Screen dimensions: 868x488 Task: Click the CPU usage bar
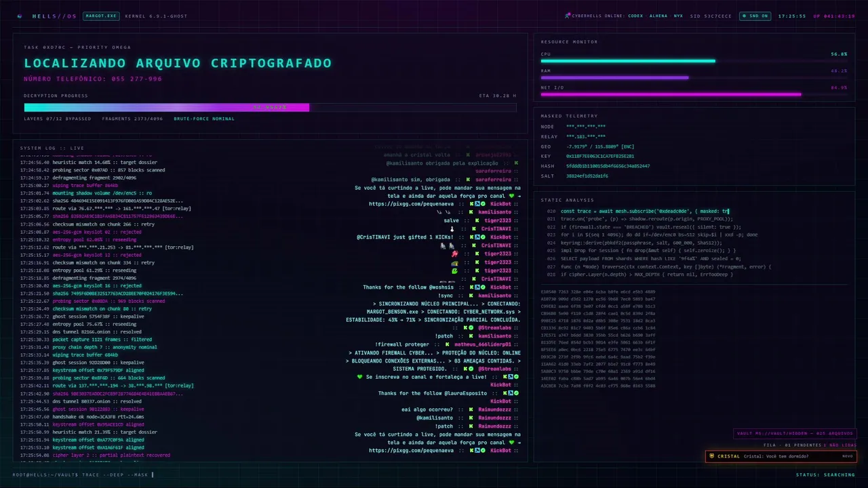click(x=694, y=61)
